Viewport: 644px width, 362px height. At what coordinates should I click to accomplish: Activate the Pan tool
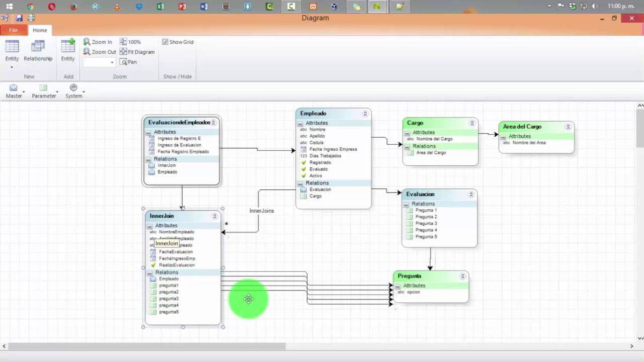point(128,62)
